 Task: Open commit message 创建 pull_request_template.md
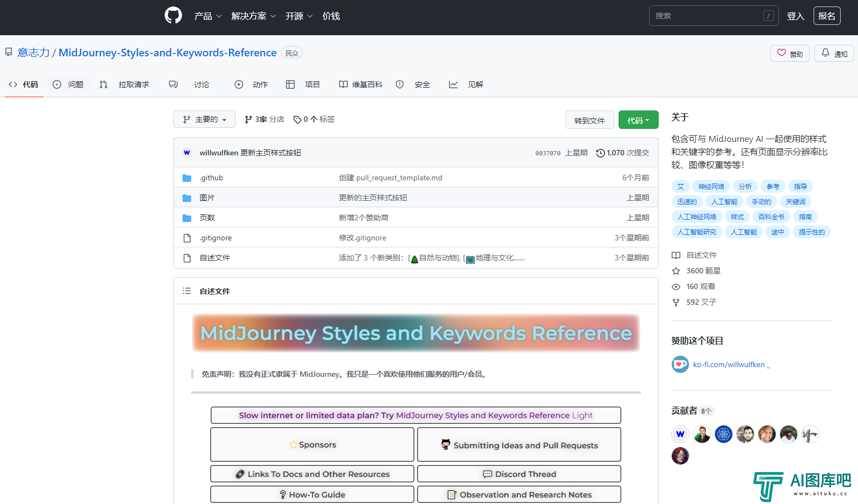[391, 178]
